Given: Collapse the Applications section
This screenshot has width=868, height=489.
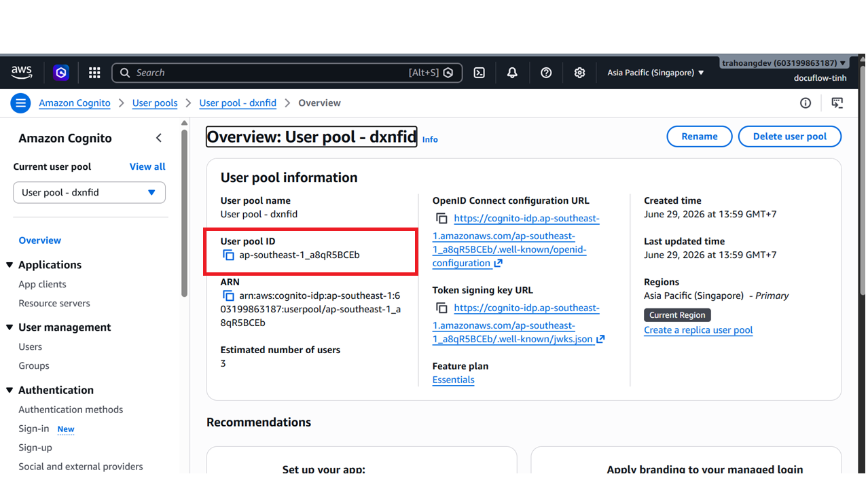Looking at the screenshot, I should click(x=10, y=265).
